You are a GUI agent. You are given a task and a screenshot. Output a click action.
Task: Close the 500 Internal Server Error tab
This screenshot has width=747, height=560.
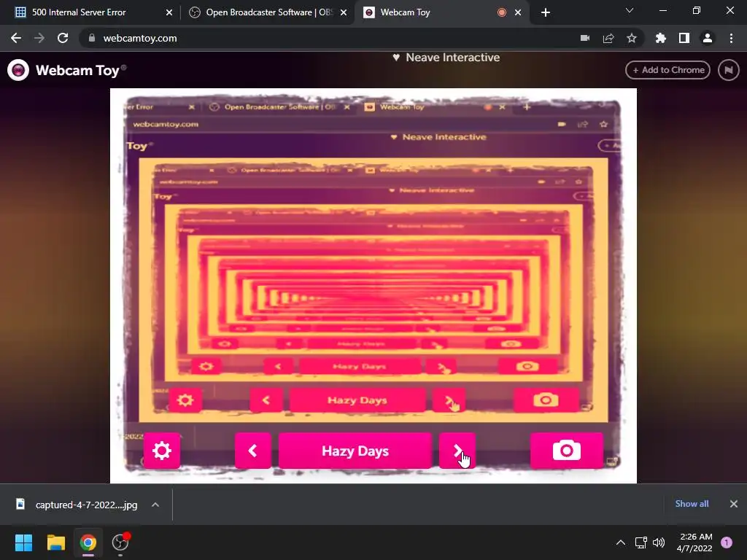pos(169,12)
